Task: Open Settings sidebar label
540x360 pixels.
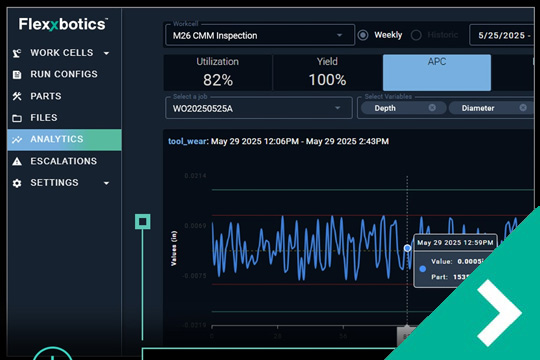Action: (x=54, y=183)
